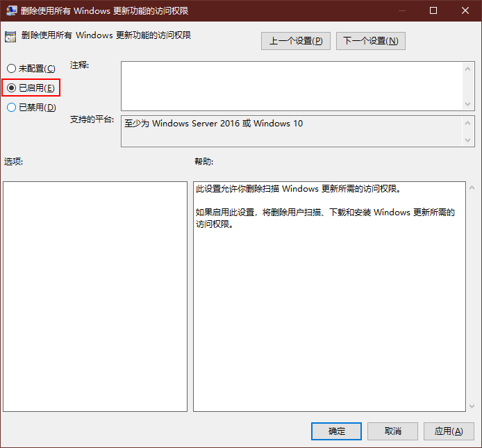Click help text 此设置允许你删除扫描 Windows 更新所需的访问权限

click(x=299, y=188)
